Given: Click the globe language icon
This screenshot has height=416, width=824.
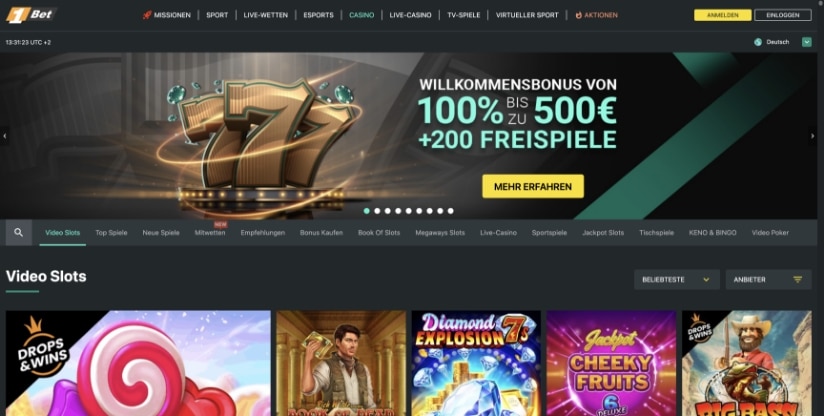Looking at the screenshot, I should pyautogui.click(x=758, y=42).
